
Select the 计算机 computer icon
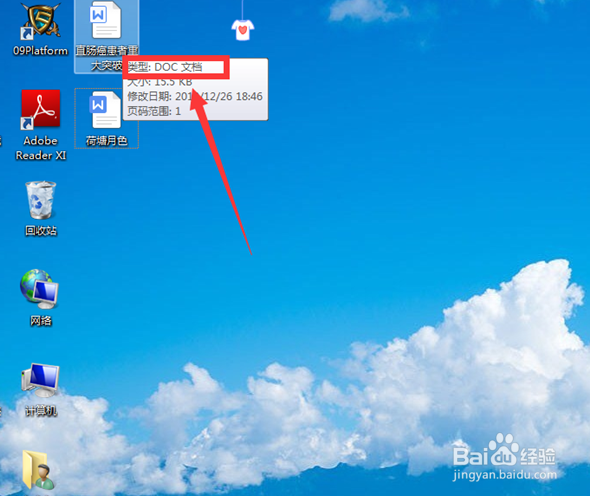tap(40, 380)
